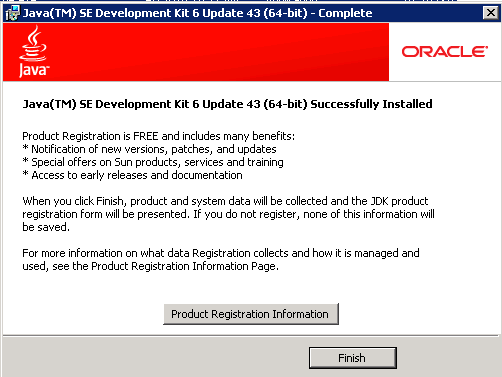
Task: Click 'For more information on what data' paragraph
Action: coord(221,260)
